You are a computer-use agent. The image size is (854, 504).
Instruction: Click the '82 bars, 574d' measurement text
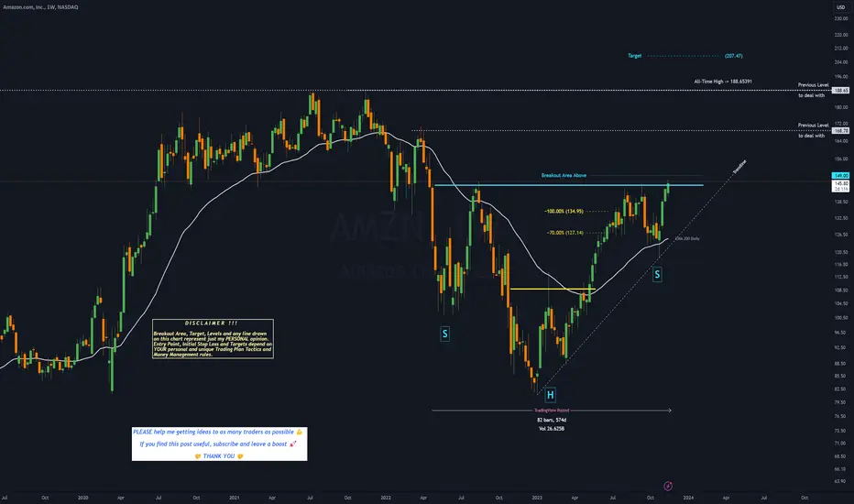[x=552, y=420]
